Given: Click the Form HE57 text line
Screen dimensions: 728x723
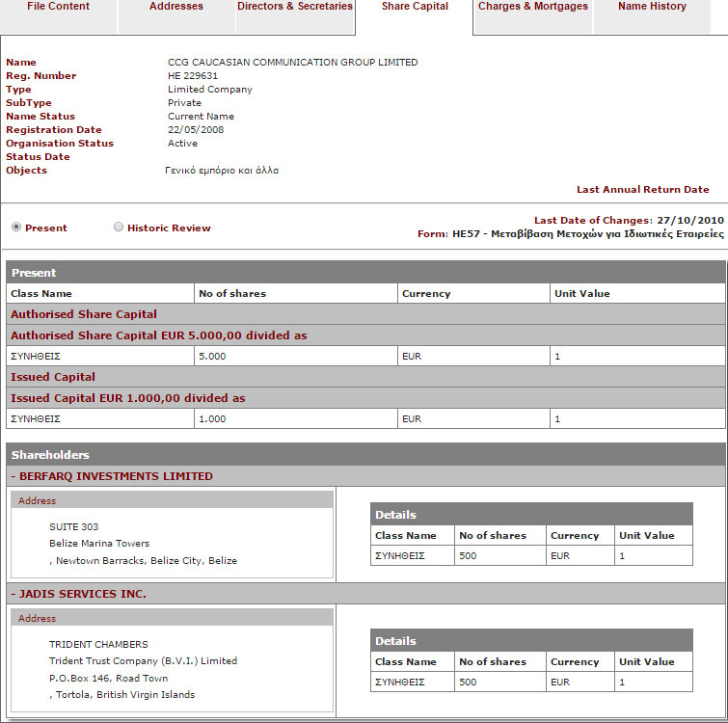Looking at the screenshot, I should click(570, 233).
